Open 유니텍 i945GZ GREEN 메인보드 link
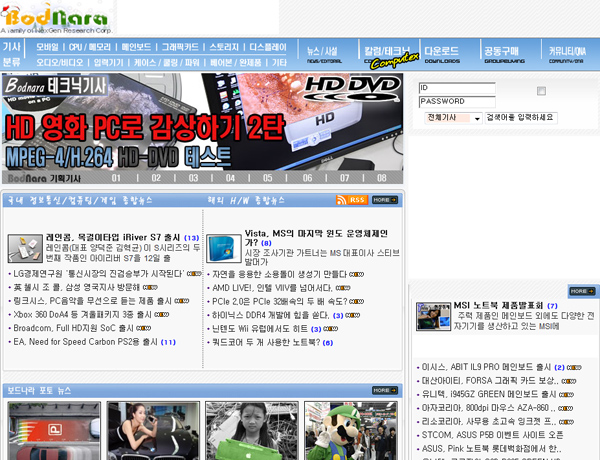This screenshot has width=600, height=460. [489, 394]
